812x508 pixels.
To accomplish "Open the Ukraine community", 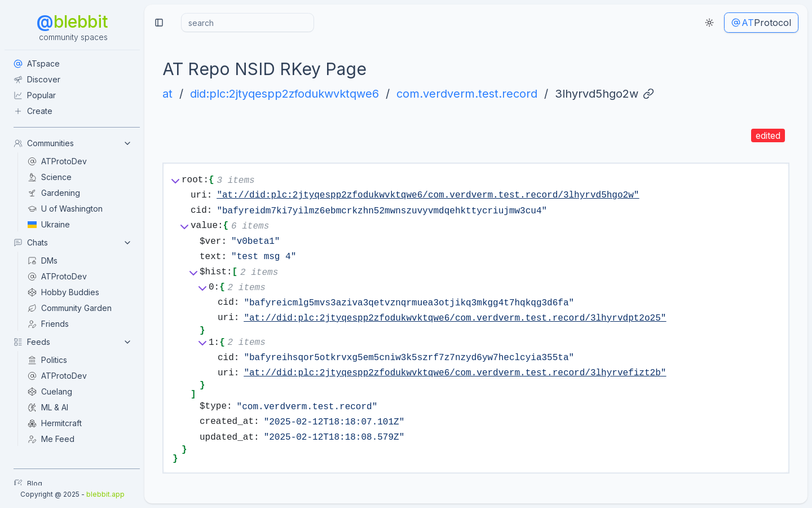I will click(55, 225).
